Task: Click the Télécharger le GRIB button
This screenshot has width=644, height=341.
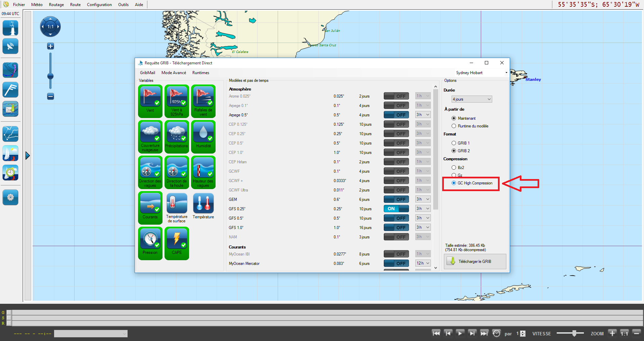Action: 475,262
